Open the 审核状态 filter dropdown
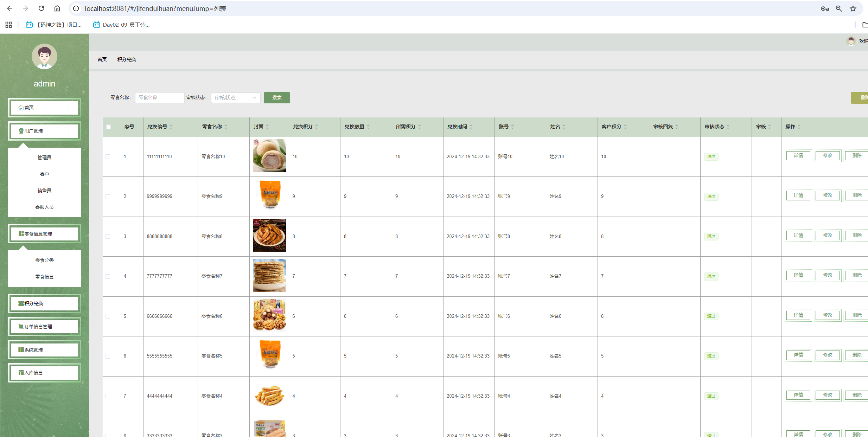 [x=235, y=97]
